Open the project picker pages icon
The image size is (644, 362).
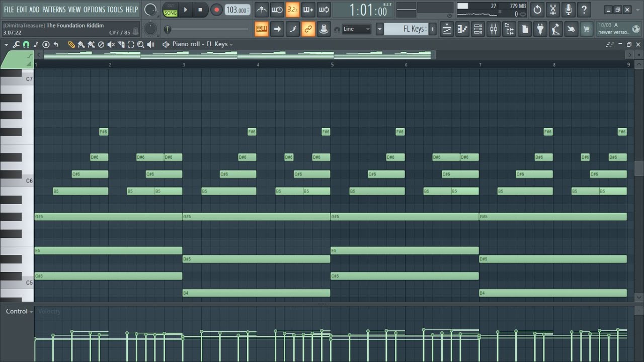tap(525, 29)
